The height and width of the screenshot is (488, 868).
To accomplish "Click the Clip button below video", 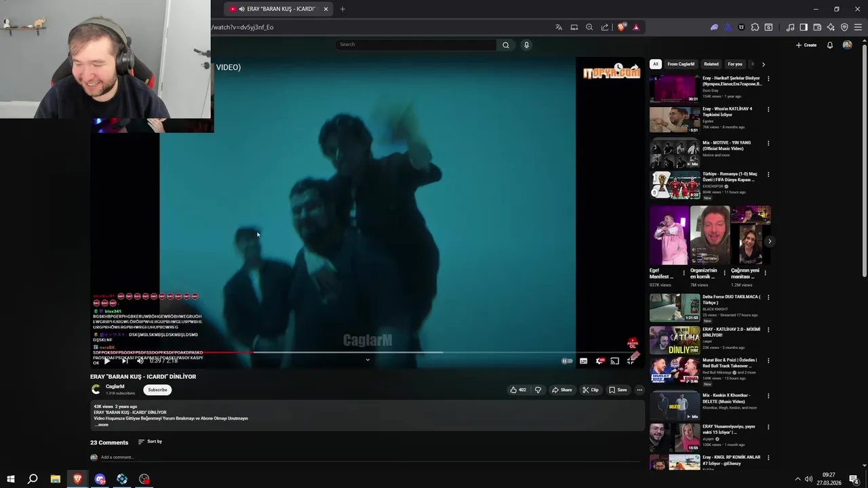I will [591, 390].
